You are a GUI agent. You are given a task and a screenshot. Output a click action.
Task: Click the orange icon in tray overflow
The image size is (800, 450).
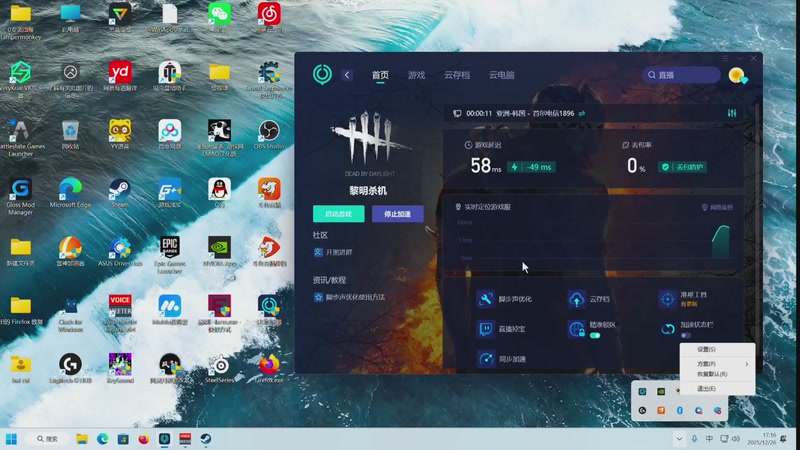(661, 410)
